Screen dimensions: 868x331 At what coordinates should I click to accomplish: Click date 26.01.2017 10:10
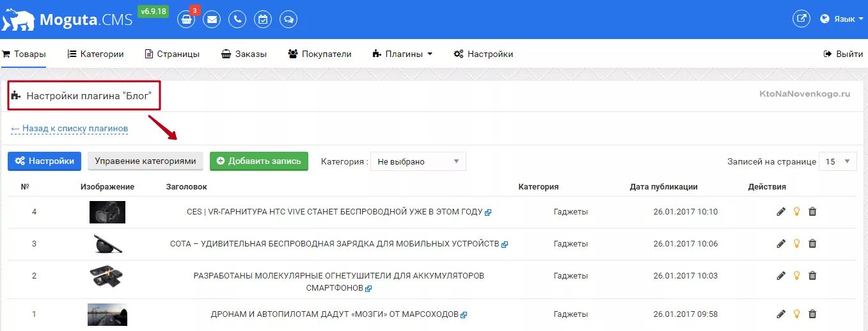pyautogui.click(x=686, y=212)
